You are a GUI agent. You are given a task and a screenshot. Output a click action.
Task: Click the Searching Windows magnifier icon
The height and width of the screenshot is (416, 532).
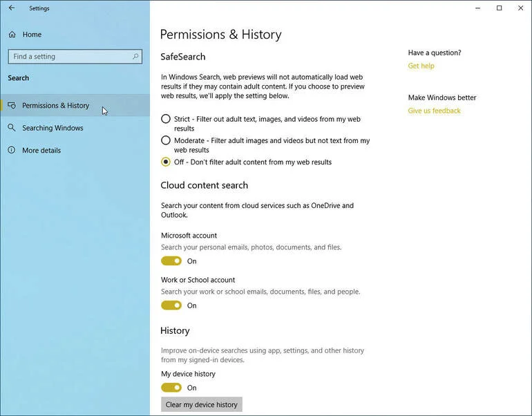click(x=12, y=128)
